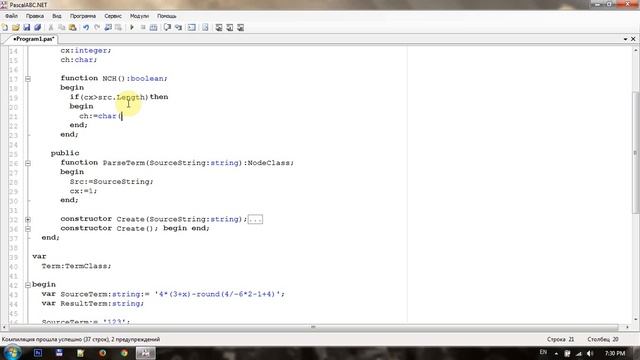This screenshot has height=360, width=640.
Task: Close the Program1.pas document tab
Action: point(633,39)
